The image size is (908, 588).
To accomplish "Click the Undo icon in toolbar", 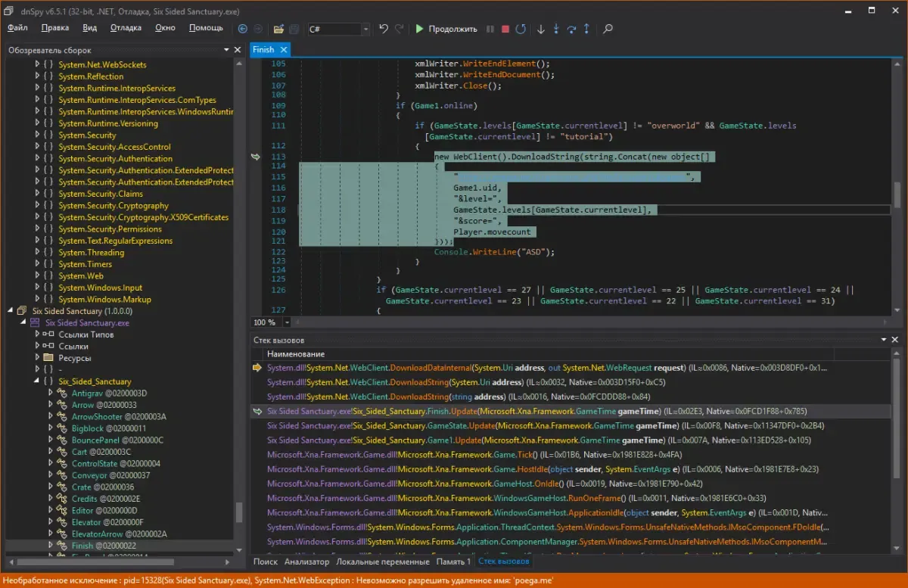I will pyautogui.click(x=384, y=29).
